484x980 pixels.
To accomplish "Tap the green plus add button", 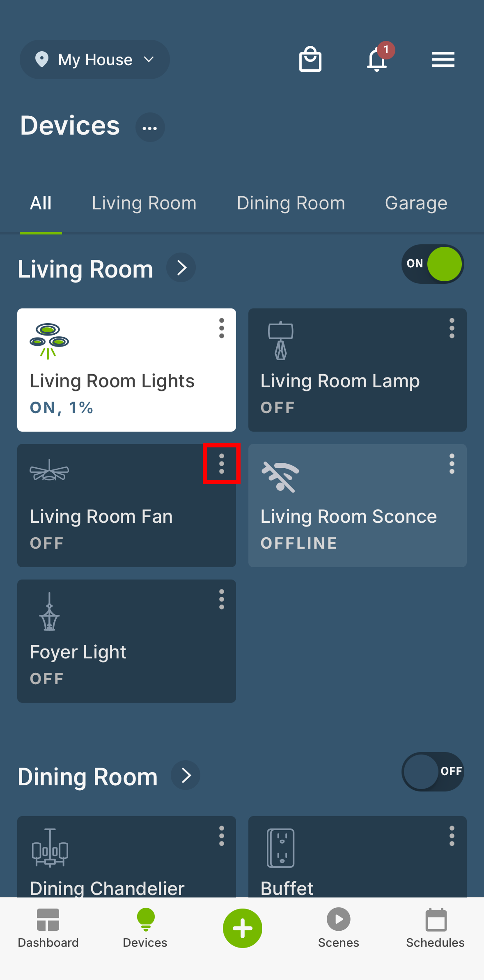I will tap(242, 928).
